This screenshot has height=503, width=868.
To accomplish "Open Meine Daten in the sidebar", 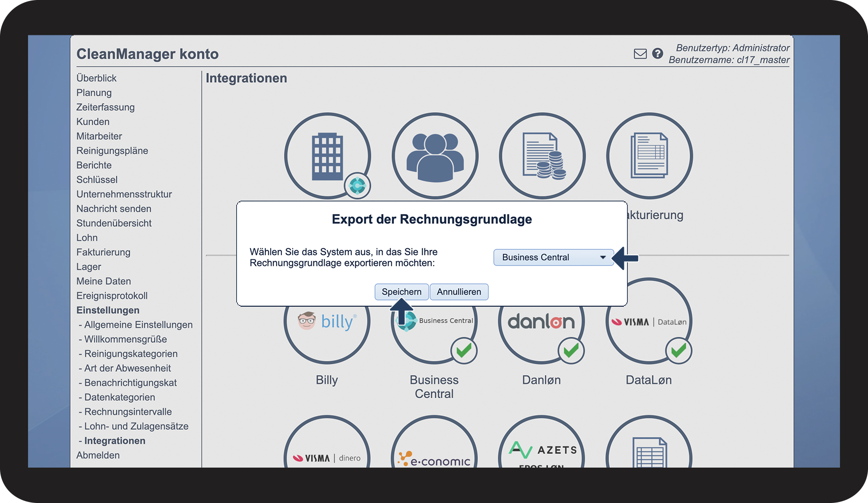I will click(104, 281).
